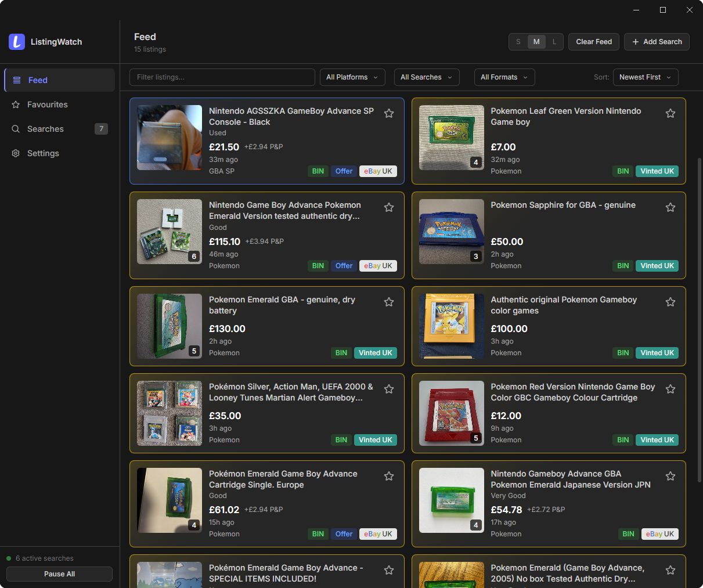Open the Settings gear
The image size is (703, 588).
click(16, 153)
